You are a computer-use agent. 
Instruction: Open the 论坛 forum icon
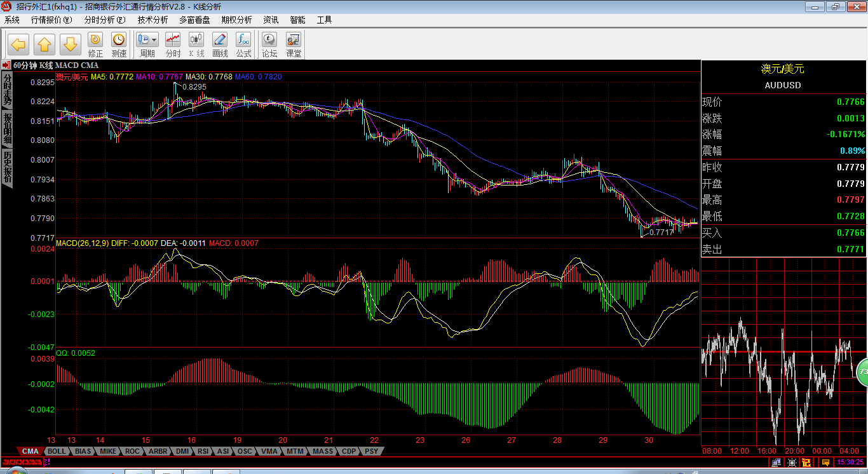tap(269, 44)
